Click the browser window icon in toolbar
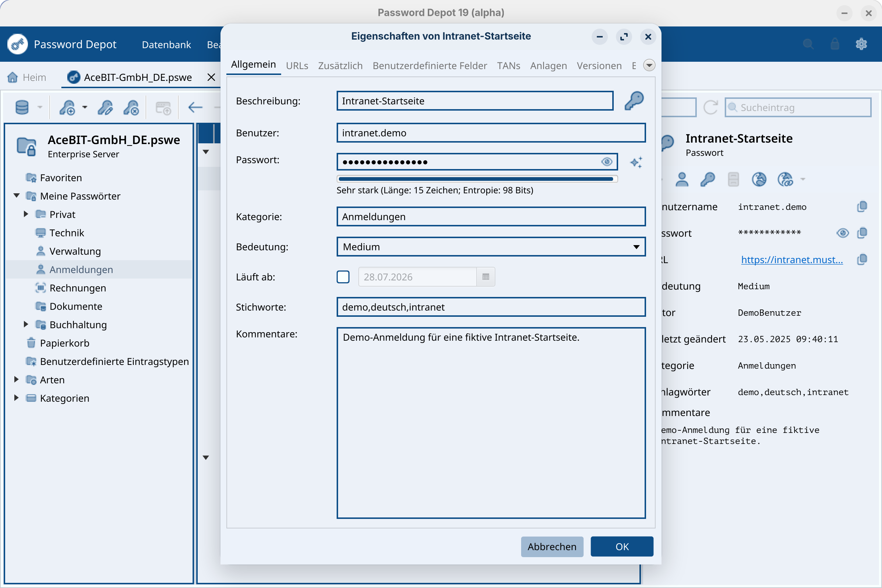This screenshot has height=588, width=882. [164, 108]
